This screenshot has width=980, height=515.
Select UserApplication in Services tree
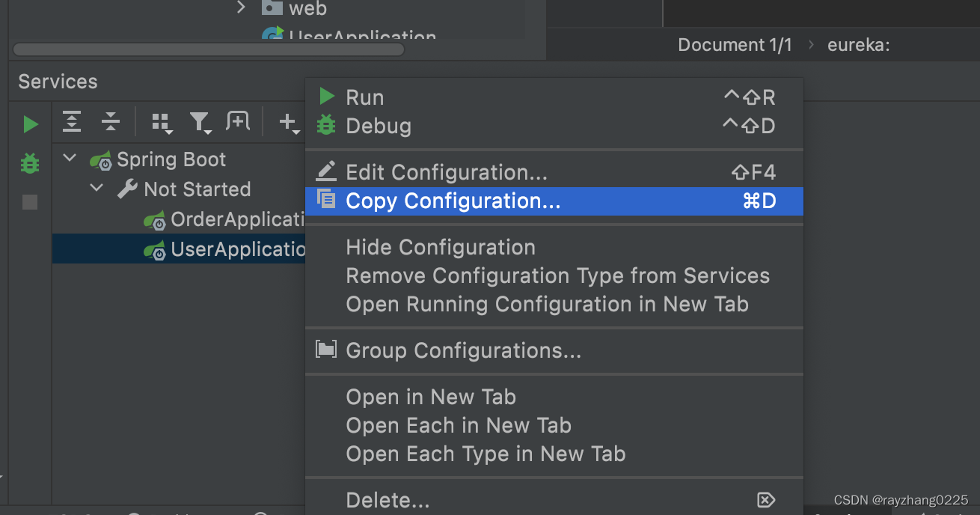[x=179, y=249]
